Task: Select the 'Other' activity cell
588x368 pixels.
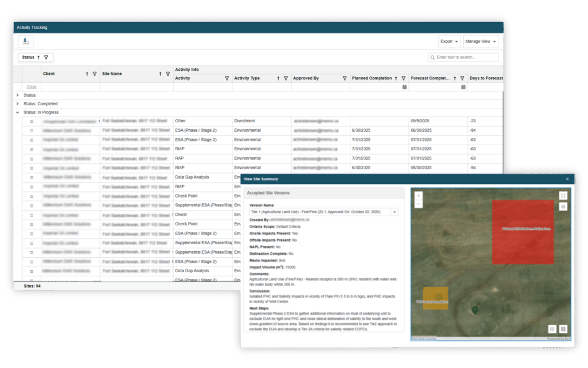Action: pos(203,121)
